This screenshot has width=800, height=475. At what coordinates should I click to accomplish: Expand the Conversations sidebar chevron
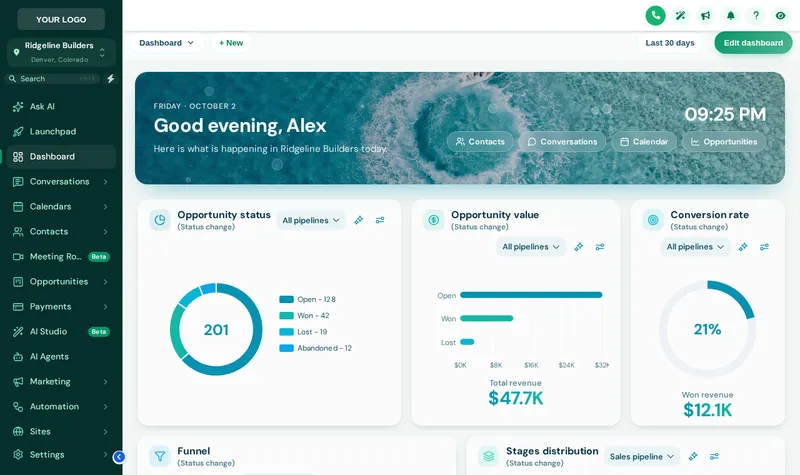tap(106, 182)
